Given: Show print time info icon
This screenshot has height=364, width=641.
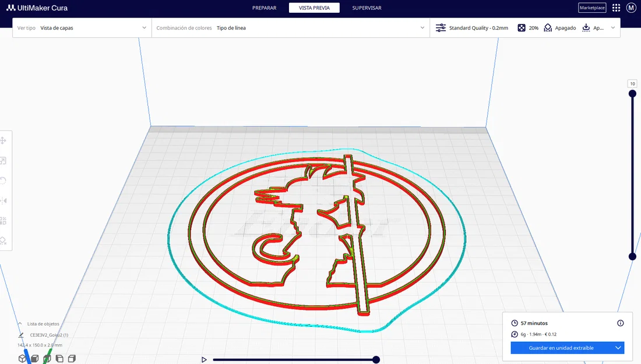Looking at the screenshot, I should (x=620, y=323).
